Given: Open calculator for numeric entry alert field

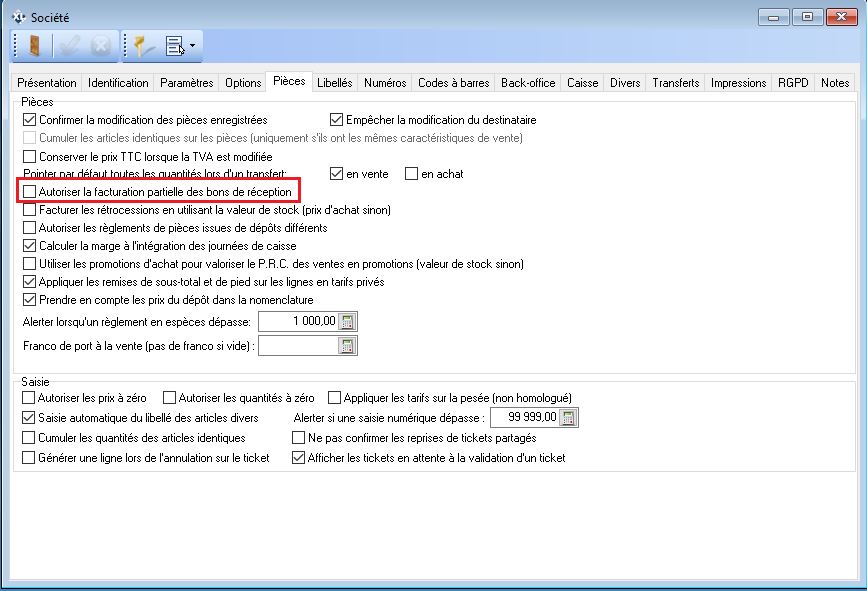Looking at the screenshot, I should coord(567,418).
